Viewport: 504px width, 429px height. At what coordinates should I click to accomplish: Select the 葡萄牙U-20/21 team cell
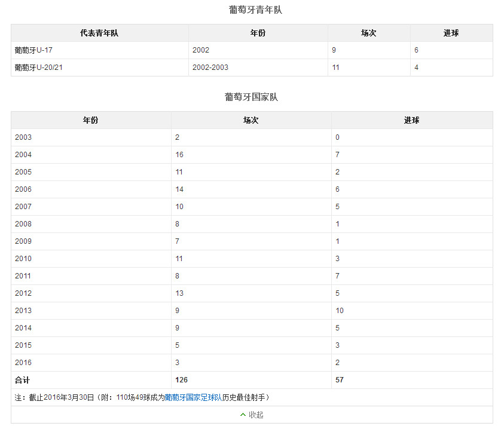pyautogui.click(x=39, y=68)
